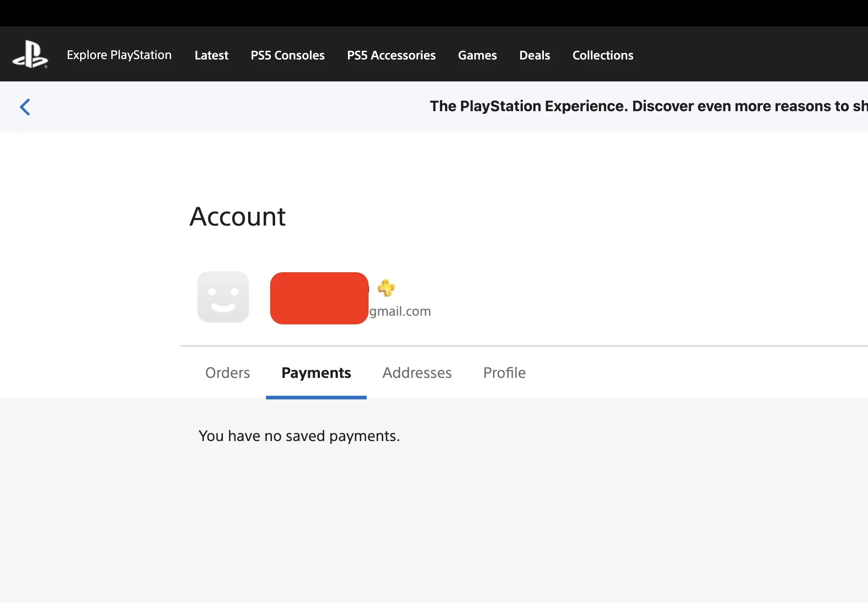This screenshot has height=603, width=868.
Task: Go to PS5 Consoles
Action: pos(288,55)
